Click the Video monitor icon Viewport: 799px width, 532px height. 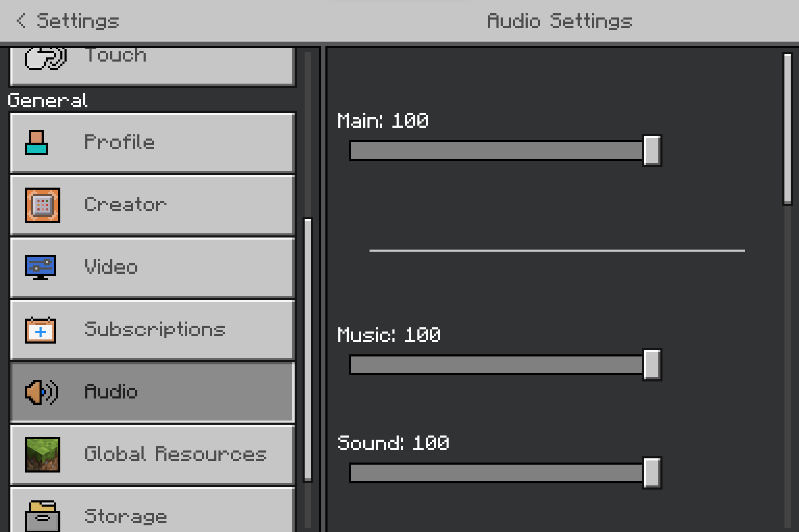point(40,267)
